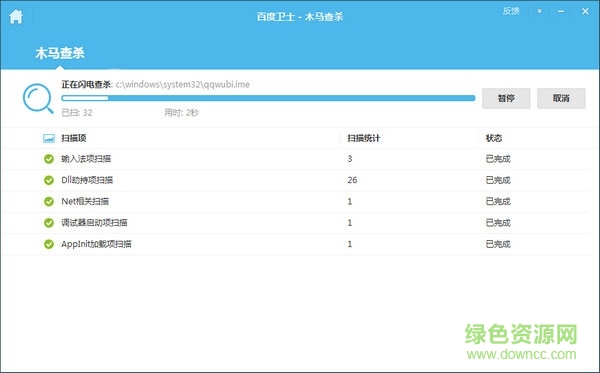This screenshot has height=373, width=600.
Task: Go to the home page icon
Action: point(16,16)
